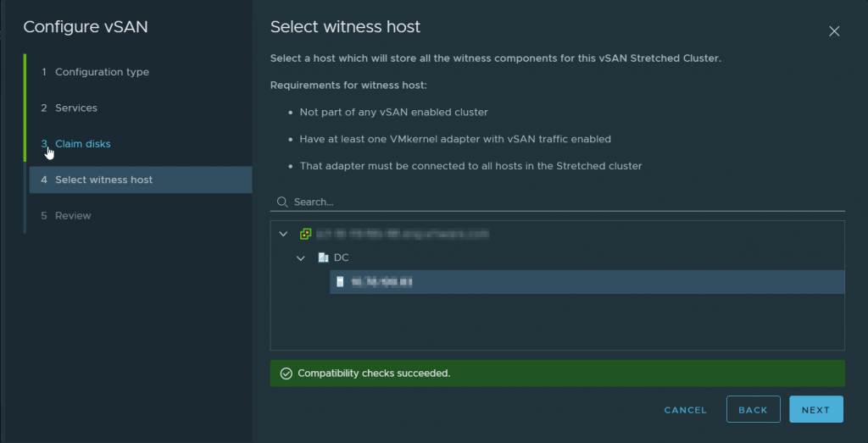Click the green compatibility checkmark icon
The image size is (868, 443).
[x=286, y=374]
